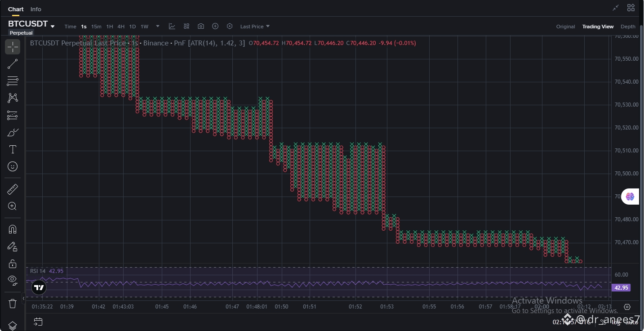Image resolution: width=644 pixels, height=331 pixels.
Task: Hide all drawings with eye icon
Action: [x=13, y=280]
